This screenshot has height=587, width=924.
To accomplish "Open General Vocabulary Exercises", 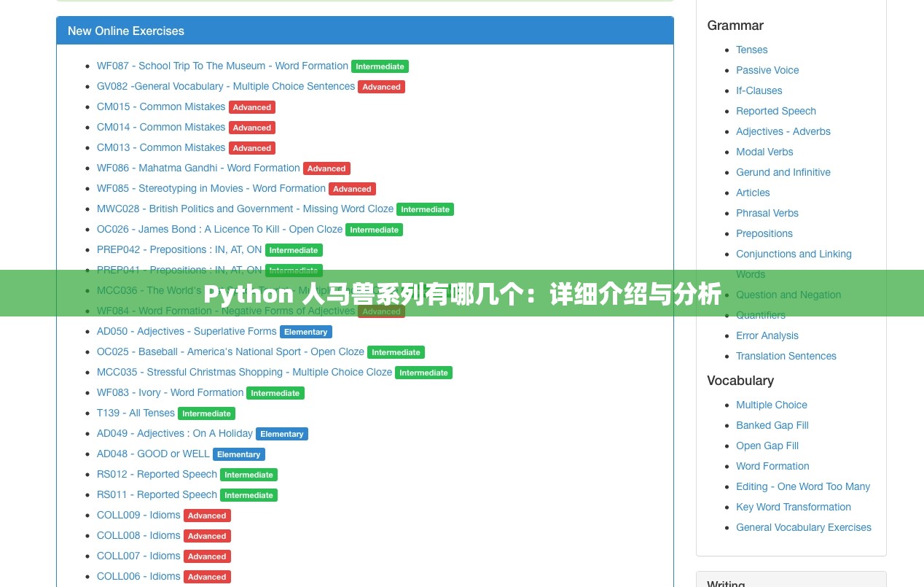I will coord(803,527).
